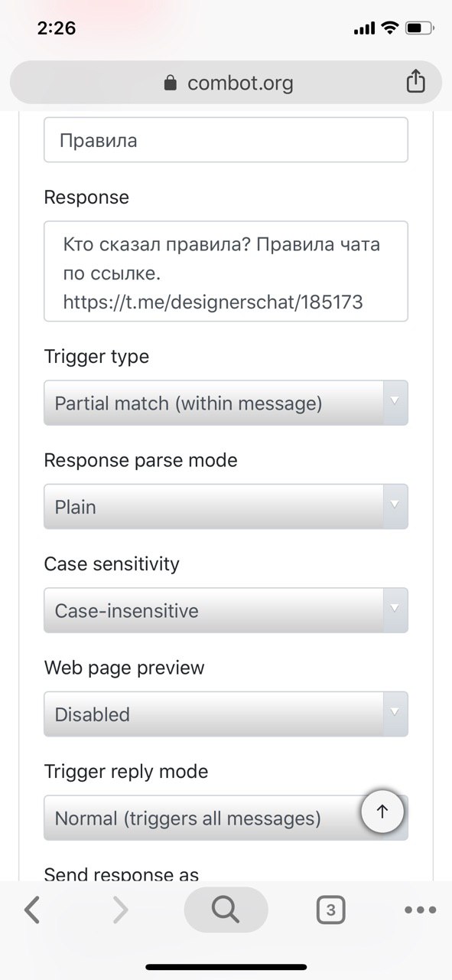452x980 pixels.
Task: Open the Trigger type dropdown
Action: tap(226, 403)
